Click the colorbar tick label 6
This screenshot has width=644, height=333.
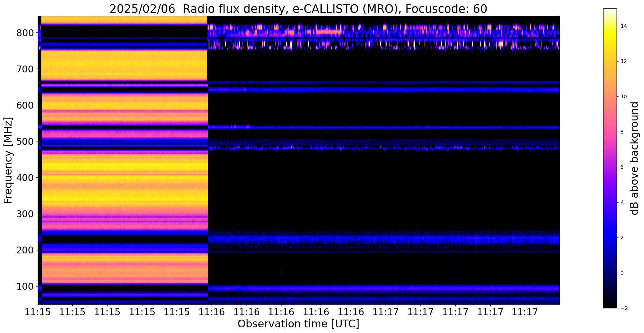[622, 167]
